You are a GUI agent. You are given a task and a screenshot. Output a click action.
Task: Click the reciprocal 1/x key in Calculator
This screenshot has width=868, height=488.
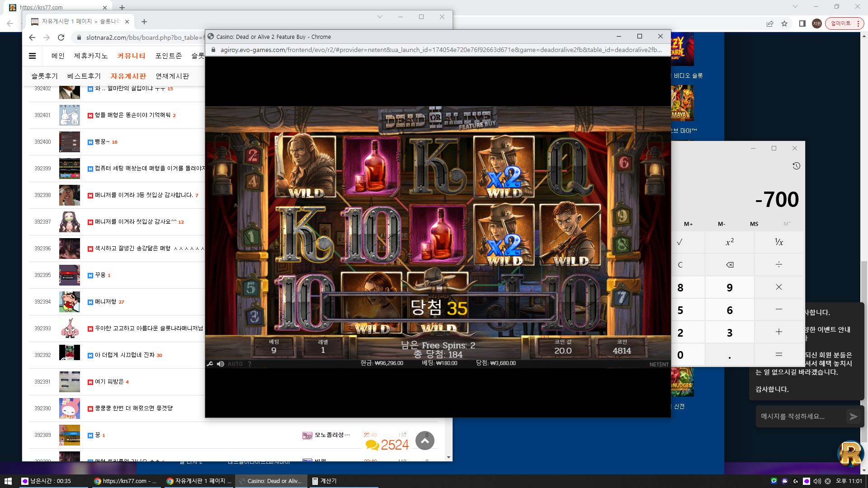coord(779,242)
